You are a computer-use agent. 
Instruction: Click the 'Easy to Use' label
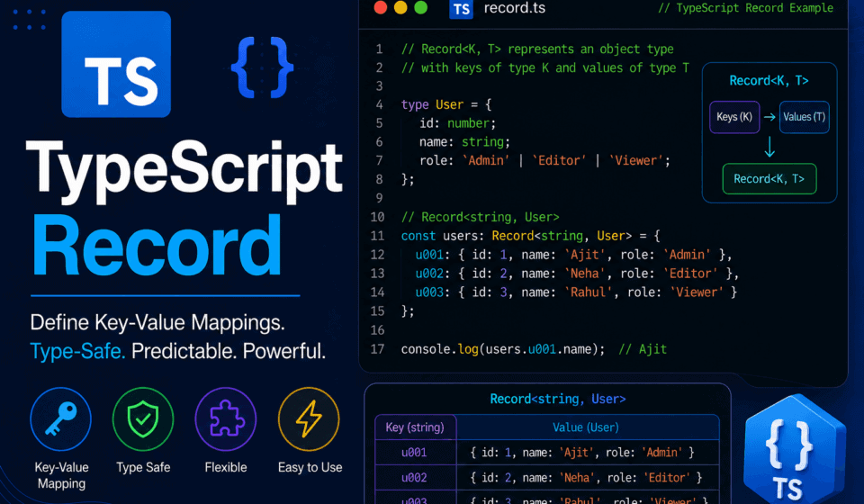[x=310, y=467]
